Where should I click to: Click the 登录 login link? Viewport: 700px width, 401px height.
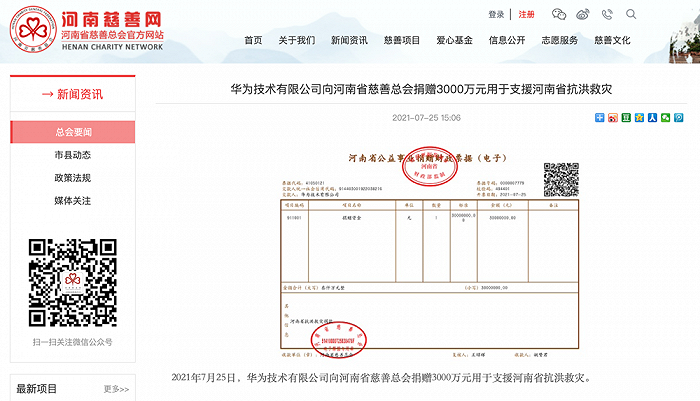[x=496, y=14]
